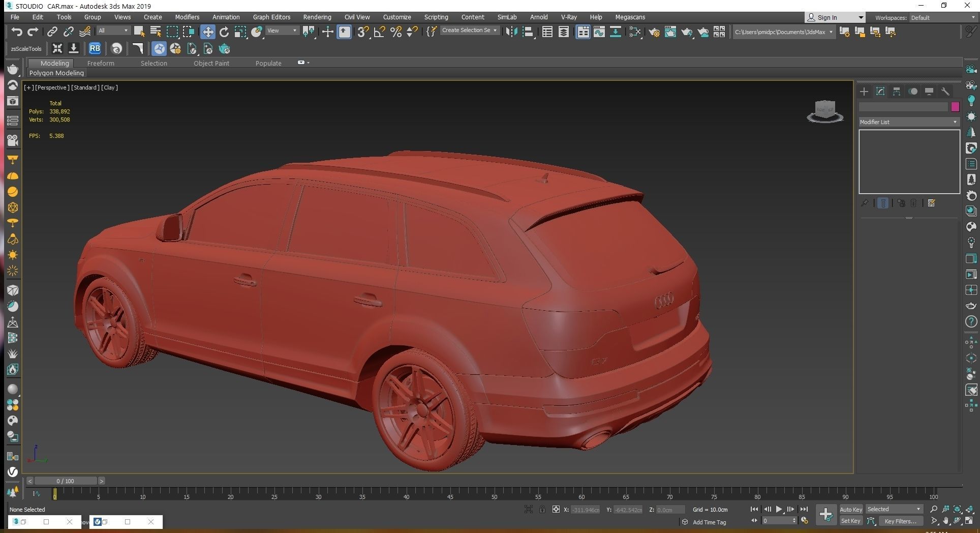Toggle Window/Crossing selection mode
This screenshot has width=980, height=533.
pyautogui.click(x=189, y=32)
